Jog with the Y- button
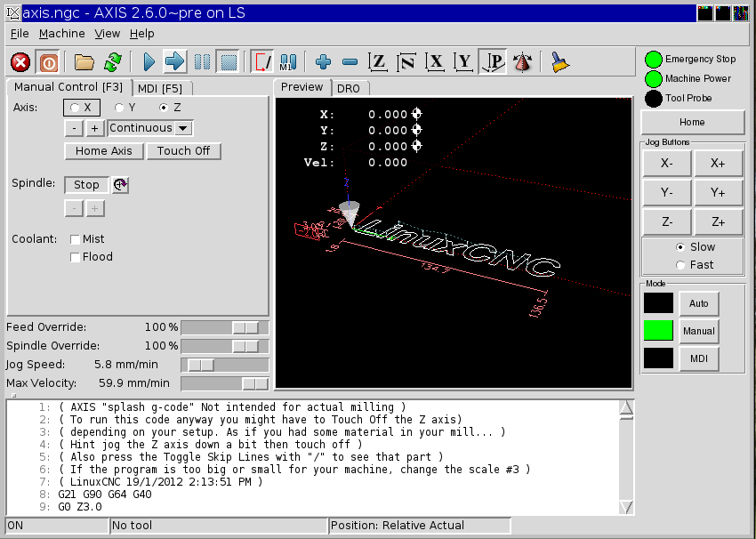Image resolution: width=756 pixels, height=539 pixels. pos(667,193)
